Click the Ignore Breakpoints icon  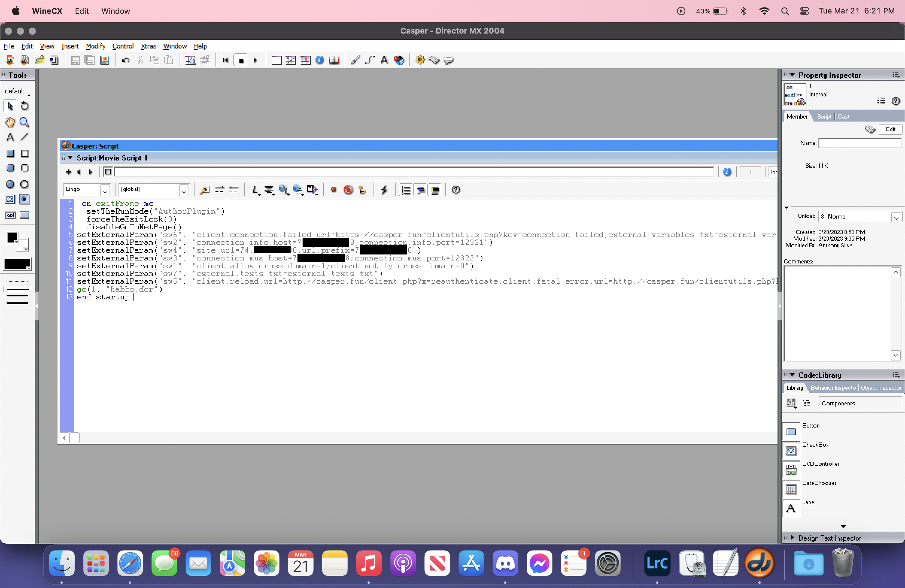348,190
